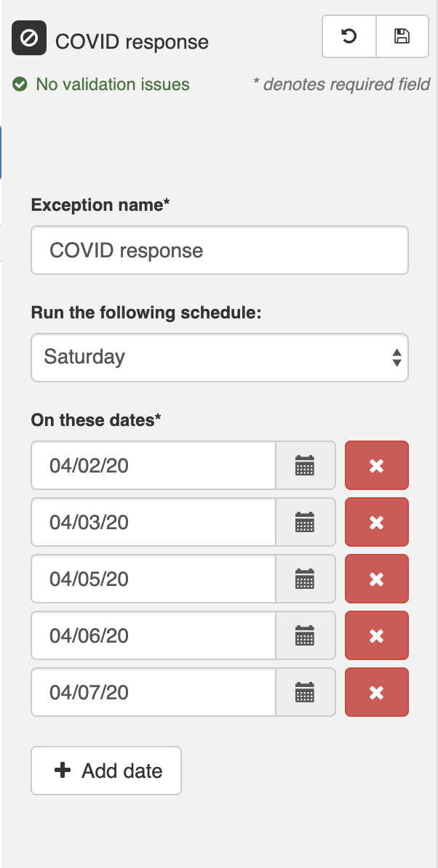
Task: Remove the 04/05/20 date entry
Action: 376,579
